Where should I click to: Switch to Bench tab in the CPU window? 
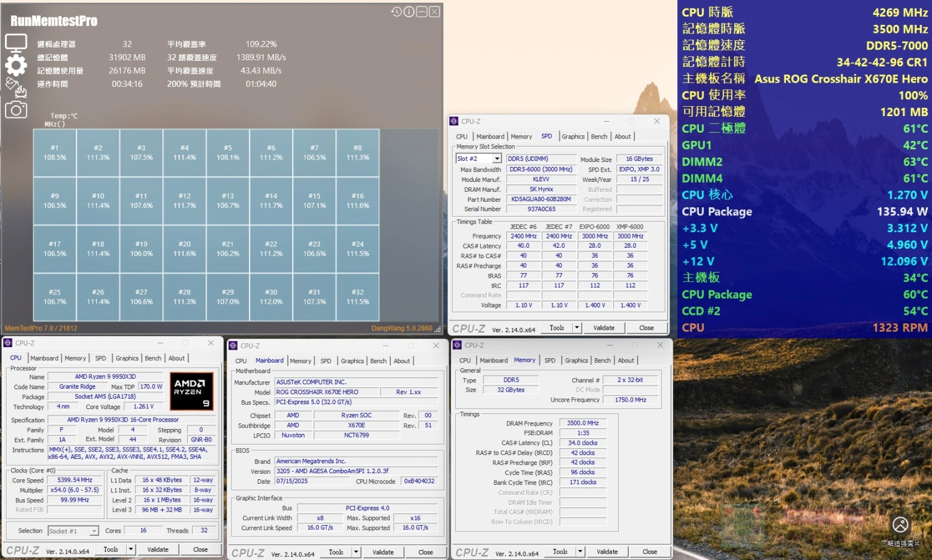coord(153,358)
